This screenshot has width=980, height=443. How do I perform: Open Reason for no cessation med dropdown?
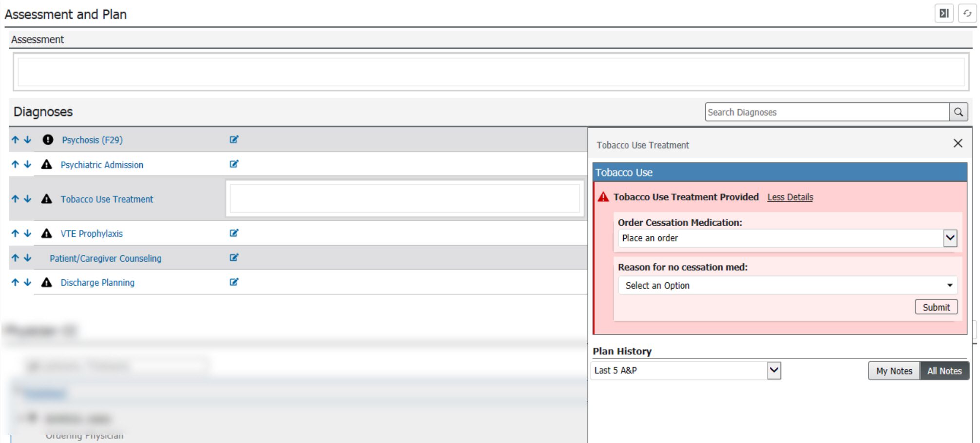click(x=788, y=286)
